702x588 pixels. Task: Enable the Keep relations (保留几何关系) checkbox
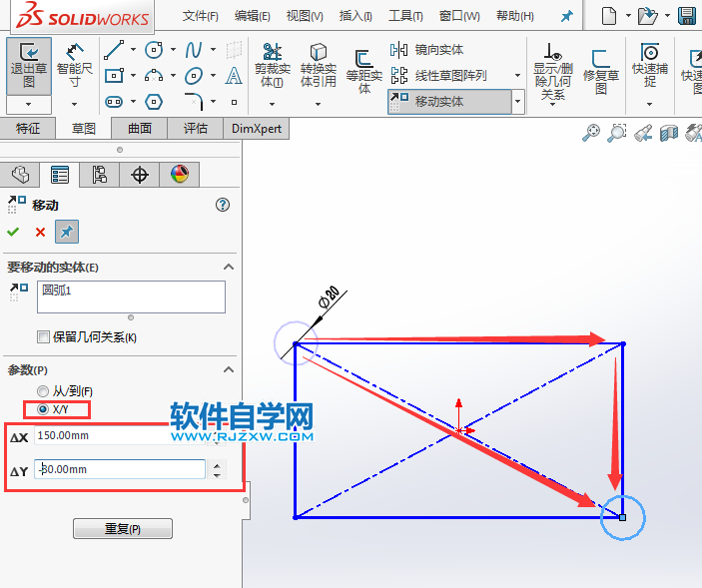click(43, 336)
